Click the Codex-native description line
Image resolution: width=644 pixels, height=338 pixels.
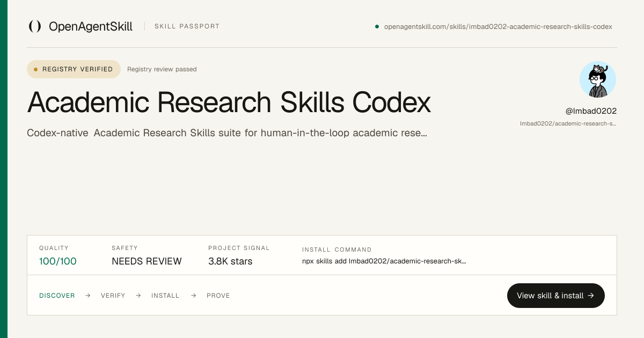tap(227, 133)
